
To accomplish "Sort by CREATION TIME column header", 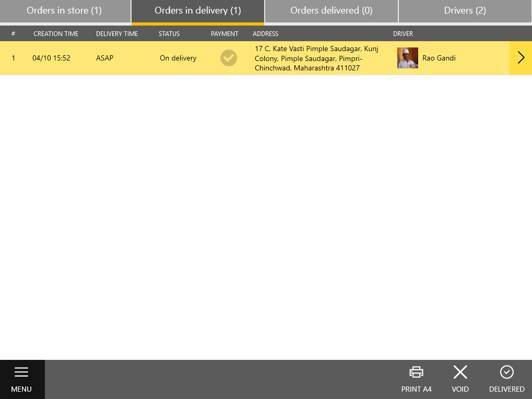I will pyautogui.click(x=56, y=34).
